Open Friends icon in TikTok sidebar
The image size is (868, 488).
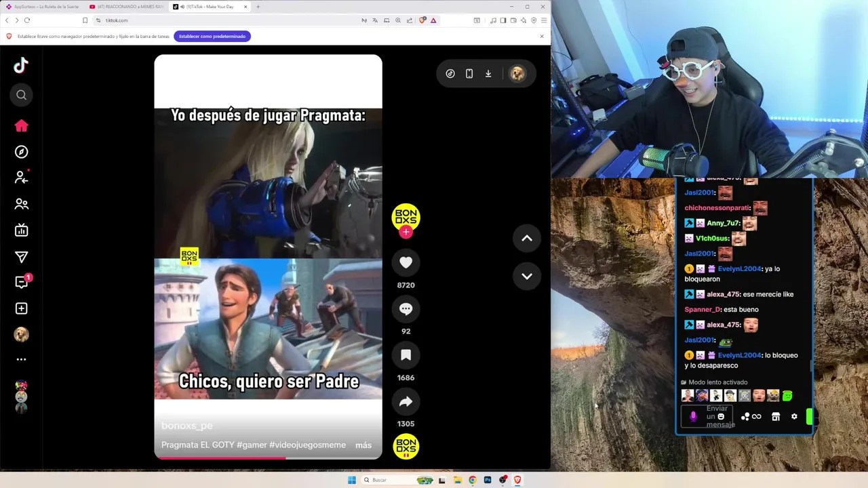tap(21, 204)
